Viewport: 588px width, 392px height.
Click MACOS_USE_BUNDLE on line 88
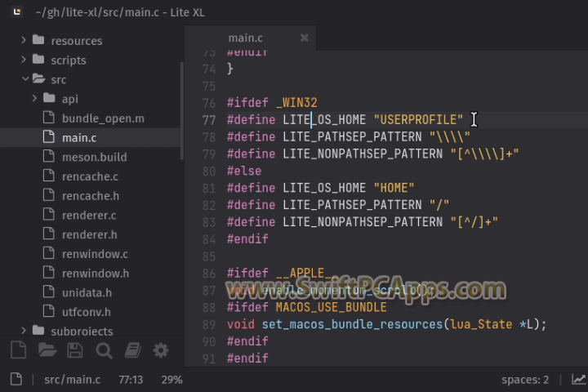(x=331, y=307)
